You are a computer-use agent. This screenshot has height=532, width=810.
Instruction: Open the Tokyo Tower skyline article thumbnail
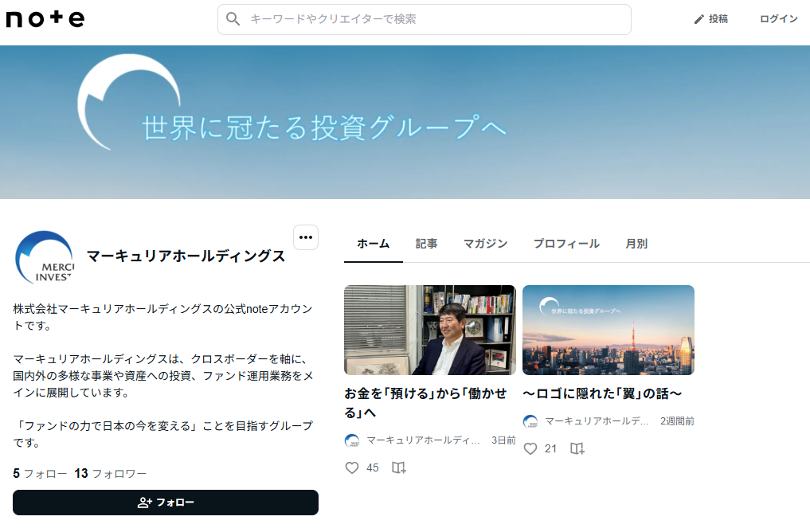point(608,330)
